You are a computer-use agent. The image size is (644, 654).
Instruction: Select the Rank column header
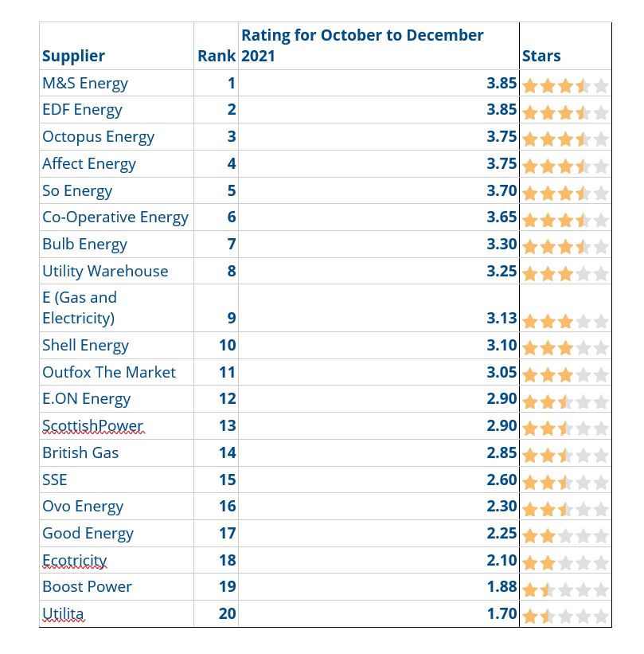216,56
